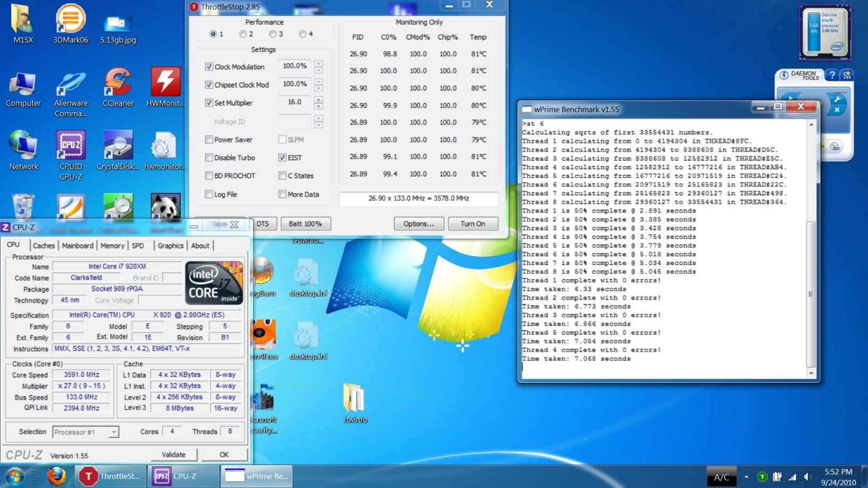Screen dimensions: 868x488
Task: Open the hwmonitor config file icon
Action: pos(163,150)
